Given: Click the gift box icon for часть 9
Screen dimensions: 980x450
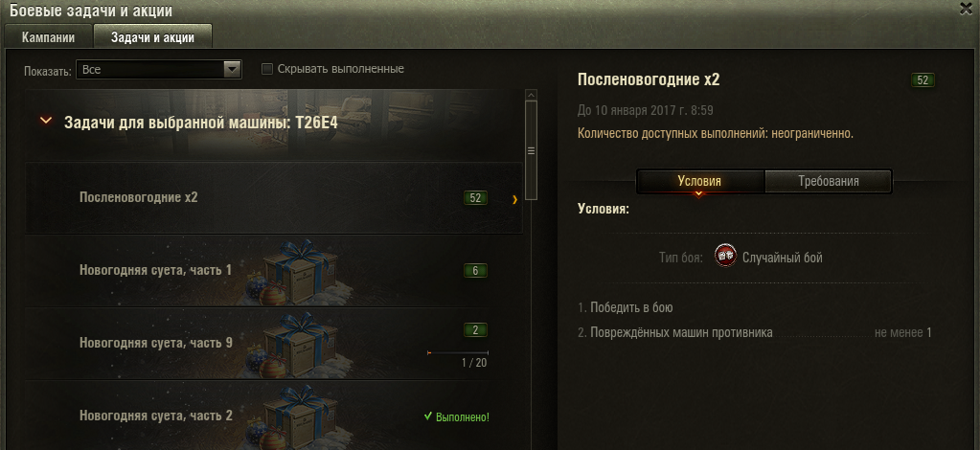Looking at the screenshot, I should tap(296, 345).
